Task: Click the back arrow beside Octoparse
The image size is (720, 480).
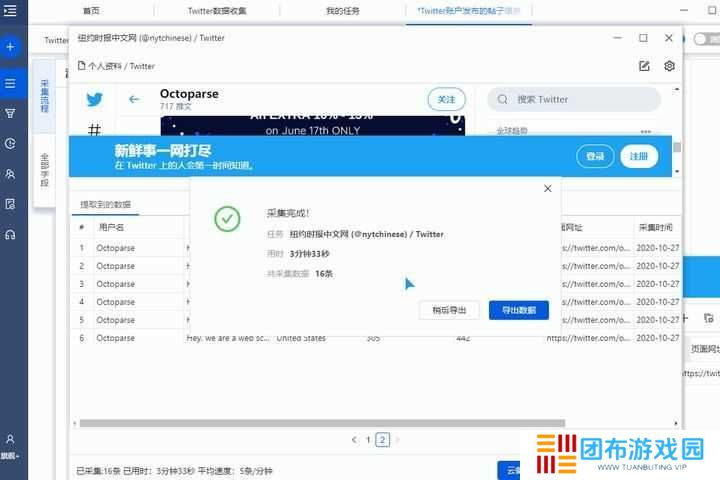Action: point(134,99)
